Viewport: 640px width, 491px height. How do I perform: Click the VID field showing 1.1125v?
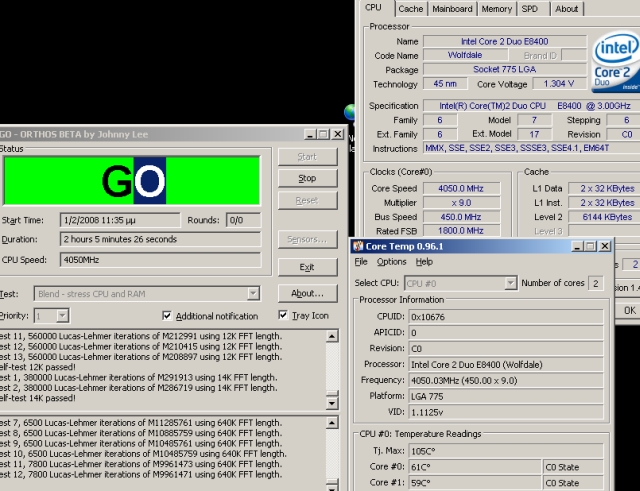coord(506,412)
